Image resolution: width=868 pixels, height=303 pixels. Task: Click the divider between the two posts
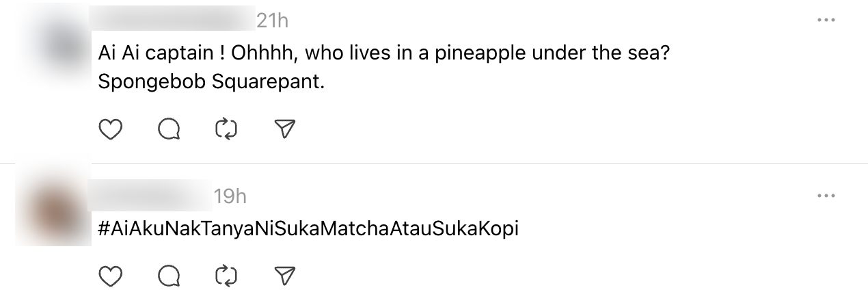(x=434, y=164)
